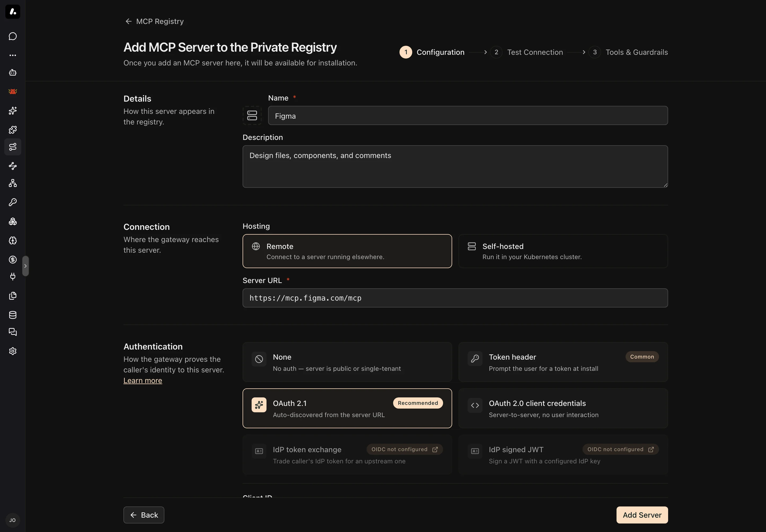This screenshot has width=766, height=532.
Task: Open the puzzle piece icon in sidebar
Action: 13,130
